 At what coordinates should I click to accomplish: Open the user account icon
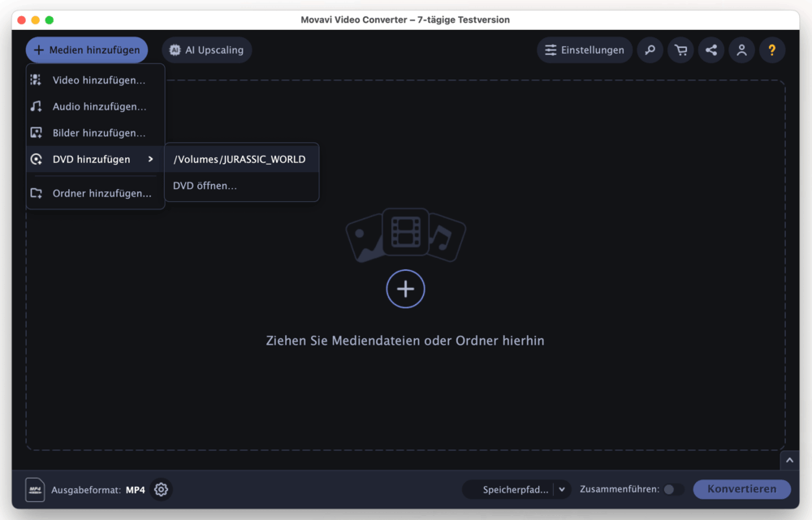click(x=741, y=50)
